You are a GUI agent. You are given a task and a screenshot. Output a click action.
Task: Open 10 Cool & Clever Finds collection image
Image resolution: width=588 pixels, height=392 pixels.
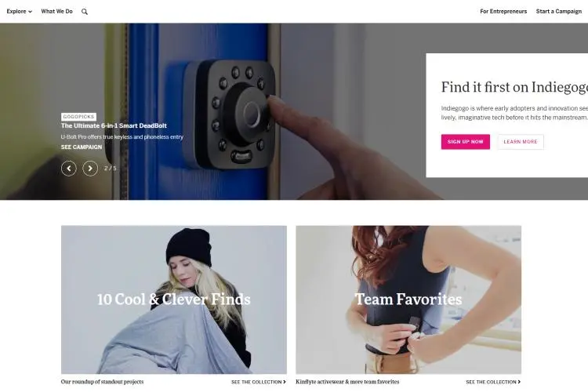point(174,299)
